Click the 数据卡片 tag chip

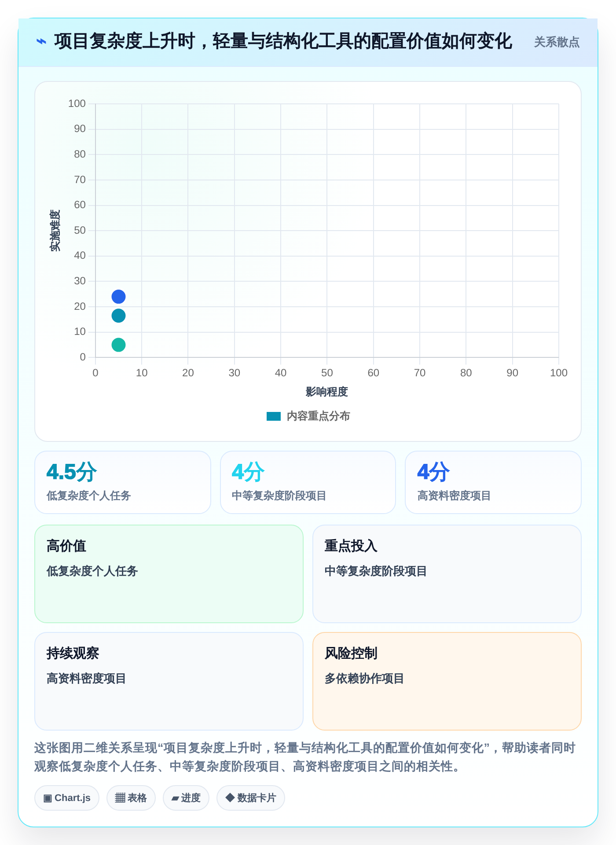[x=251, y=798]
